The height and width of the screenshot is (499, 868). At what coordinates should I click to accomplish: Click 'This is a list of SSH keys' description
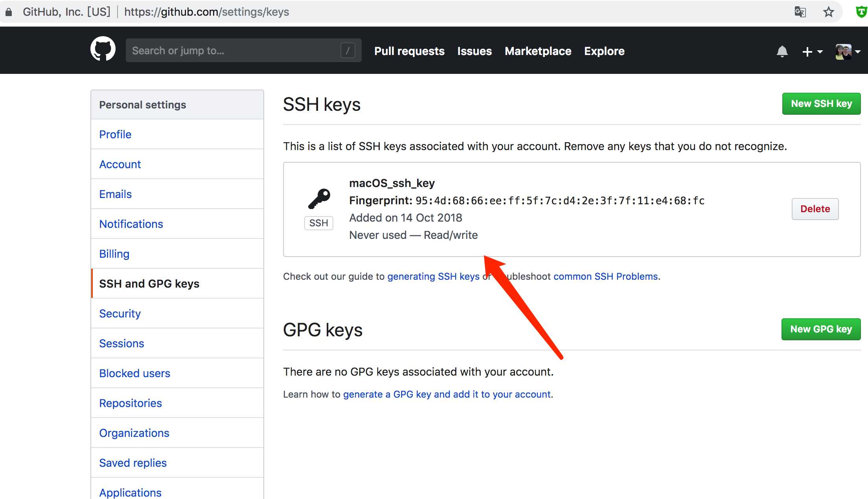coord(535,146)
